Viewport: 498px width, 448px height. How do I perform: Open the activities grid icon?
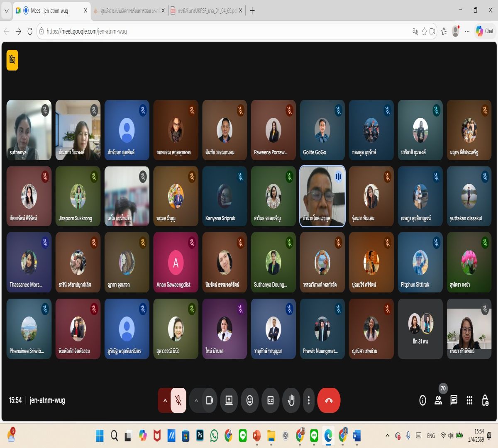469,400
